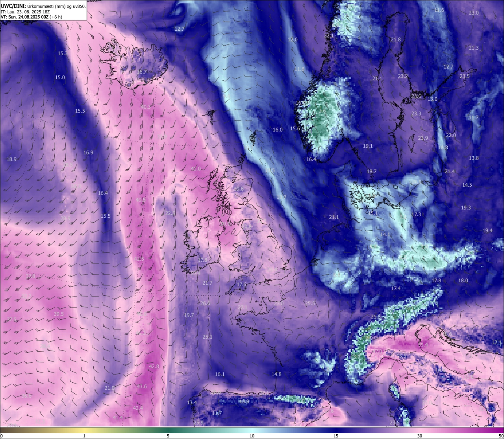The width and height of the screenshot is (504, 439).
Task: Click the color scale tick labeled 30
Action: point(420,436)
